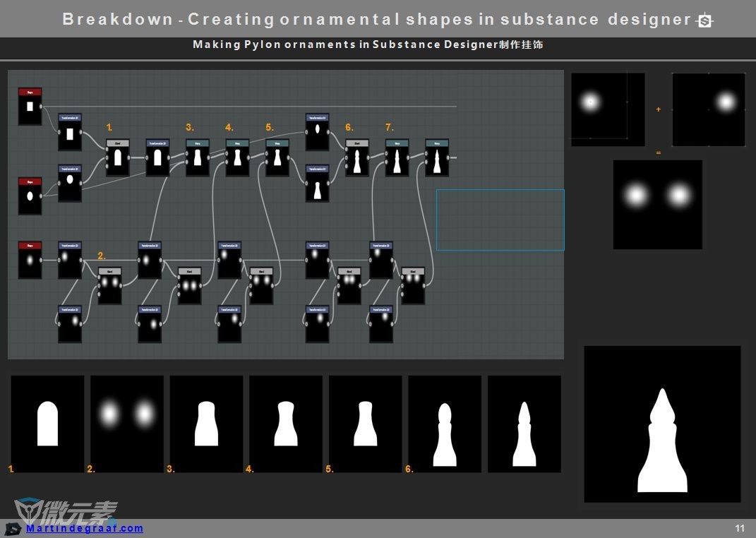Image resolution: width=756 pixels, height=538 pixels.
Task: Open result thumbnail numbered 4.
Action: (x=286, y=424)
